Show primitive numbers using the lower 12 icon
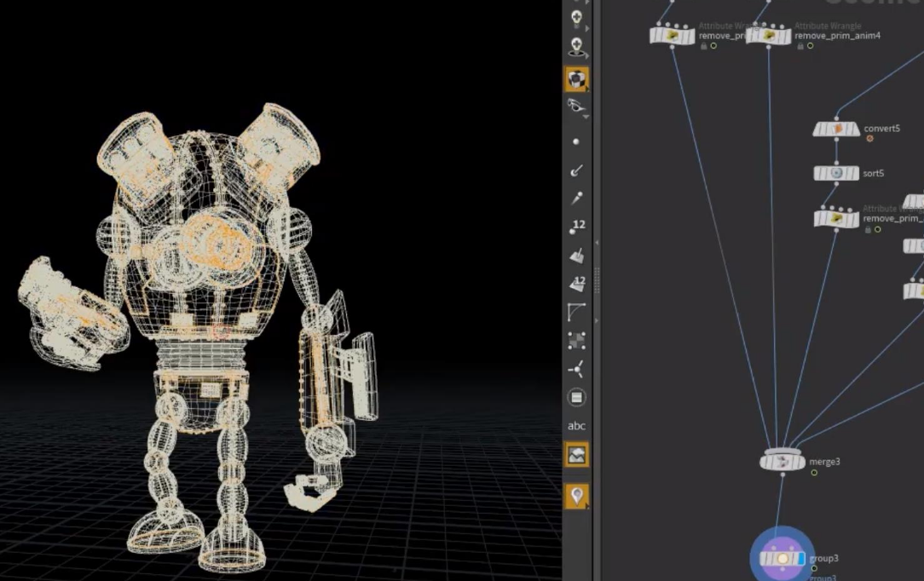 pos(577,284)
